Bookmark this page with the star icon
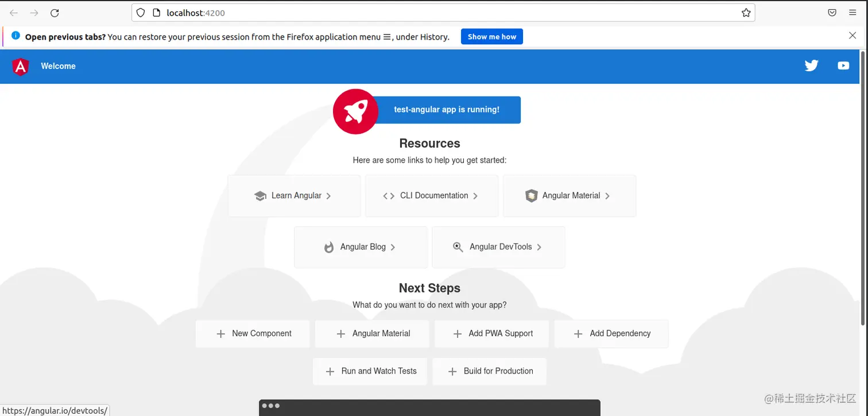The width and height of the screenshot is (868, 416). pyautogui.click(x=746, y=13)
